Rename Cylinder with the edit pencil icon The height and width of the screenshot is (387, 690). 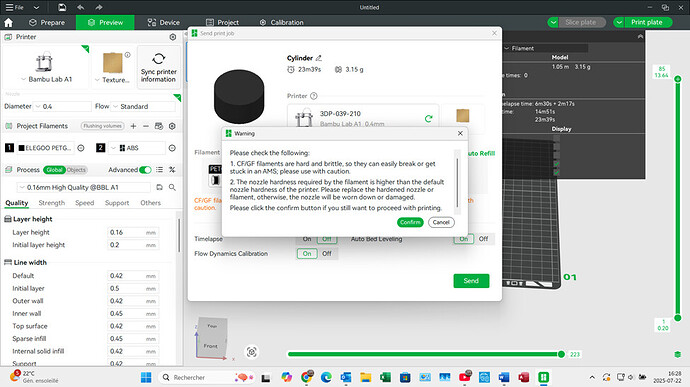click(x=319, y=58)
